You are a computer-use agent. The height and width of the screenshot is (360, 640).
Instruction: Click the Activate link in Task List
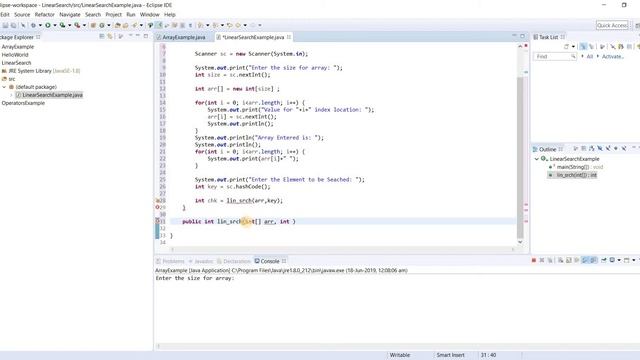[x=613, y=57]
